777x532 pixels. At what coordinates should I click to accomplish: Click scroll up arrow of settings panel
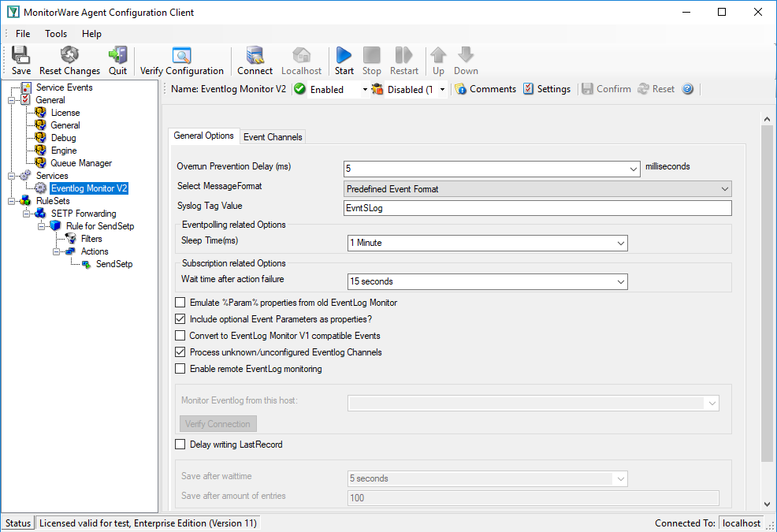767,119
